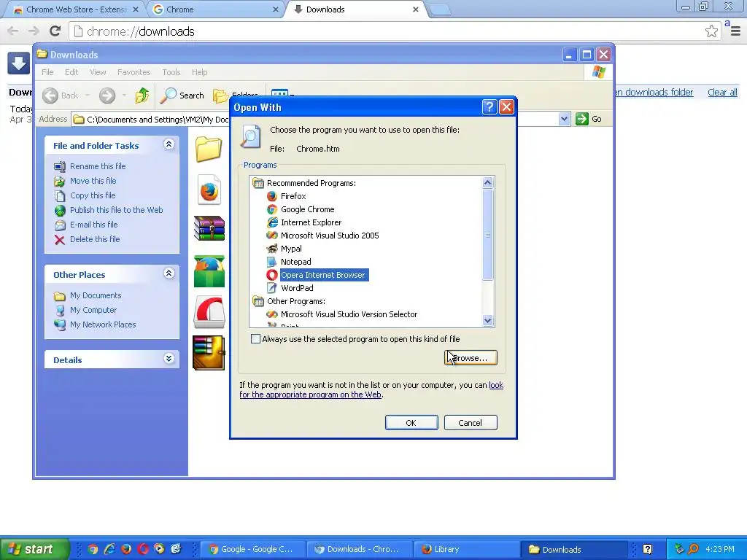Open the File menu in Downloads explorer
Viewport: 747px width, 560px height.
47,72
